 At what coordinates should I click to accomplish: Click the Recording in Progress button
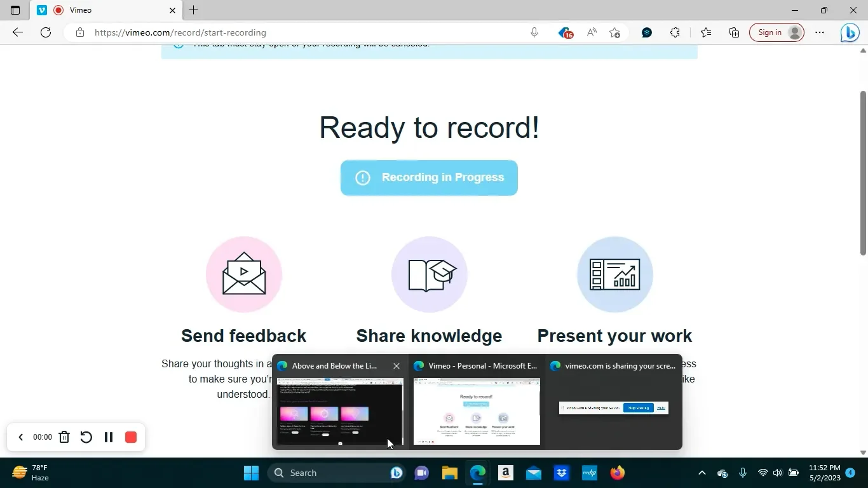429,177
